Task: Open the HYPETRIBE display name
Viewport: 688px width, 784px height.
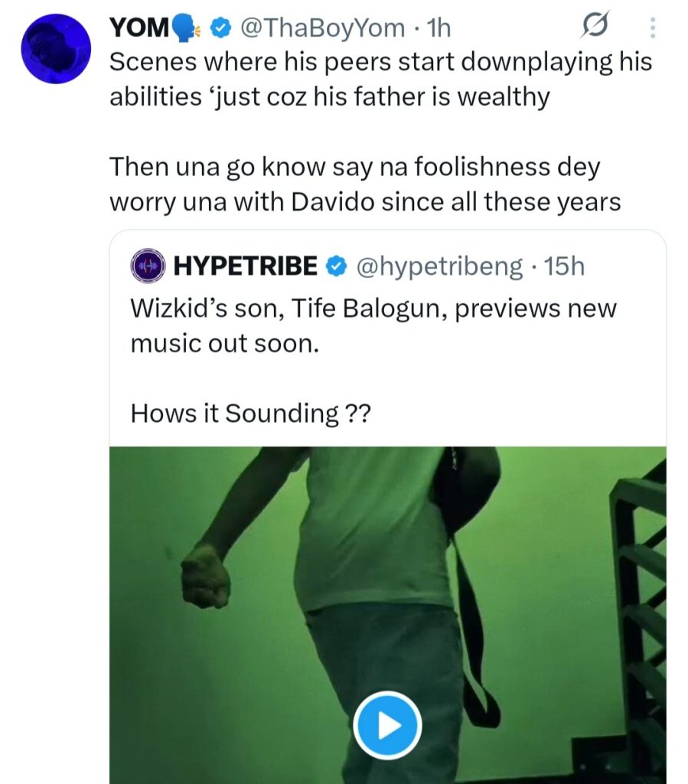Action: [x=245, y=266]
